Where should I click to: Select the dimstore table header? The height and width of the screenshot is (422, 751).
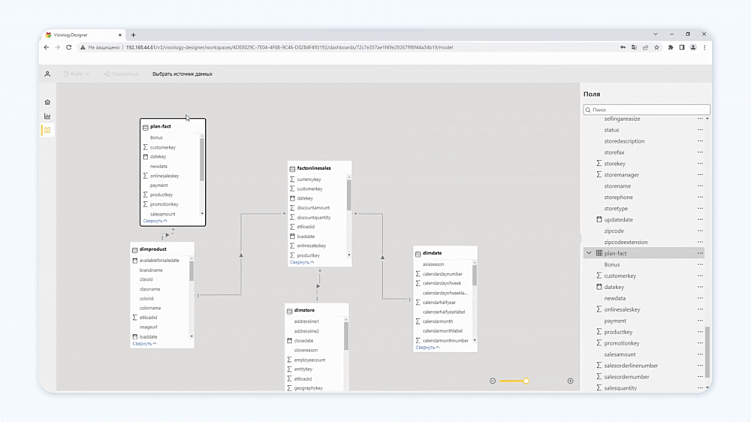point(304,311)
